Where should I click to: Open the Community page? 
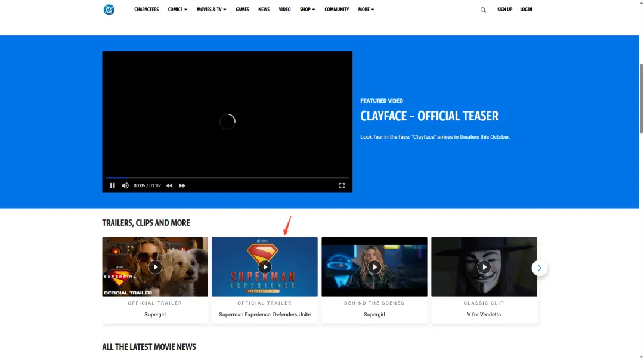coord(336,10)
